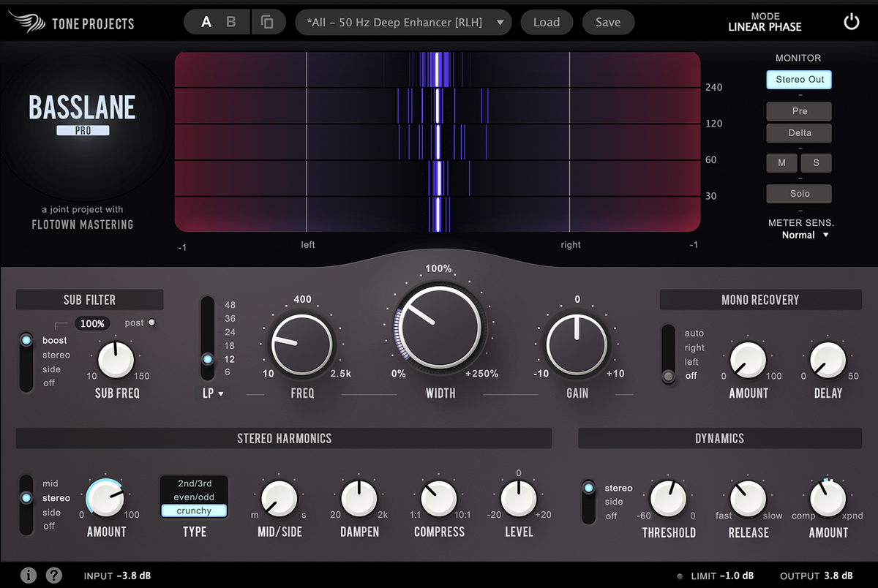Click the stereo correlation spectrum display

pos(438,142)
